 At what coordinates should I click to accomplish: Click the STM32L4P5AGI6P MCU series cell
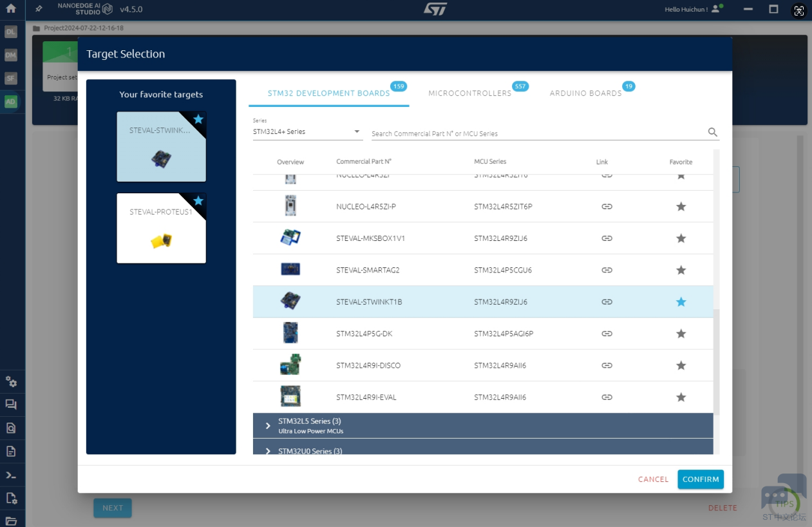(x=504, y=334)
